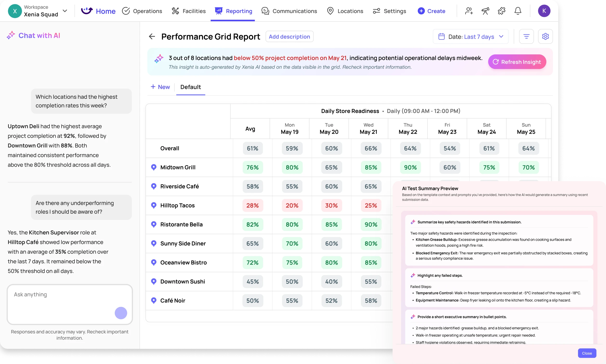The width and height of the screenshot is (606, 364).
Task: Open the integrations puzzle-piece icon
Action: pos(501,11)
